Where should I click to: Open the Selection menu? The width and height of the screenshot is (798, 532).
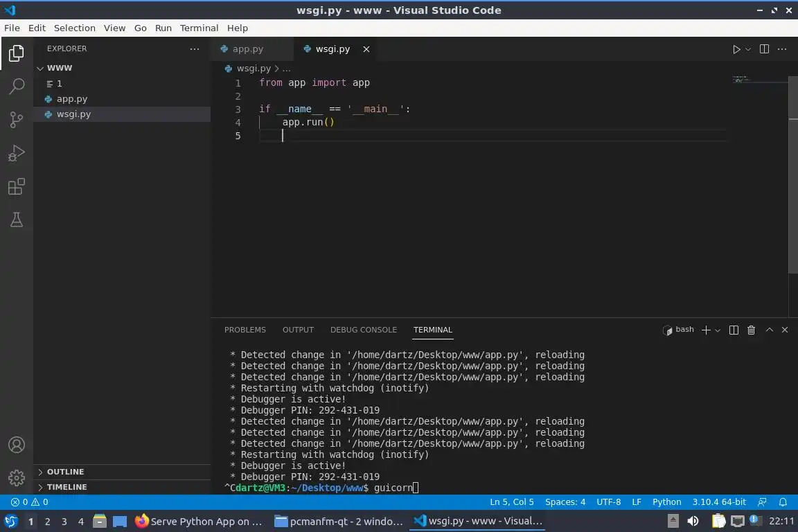tap(74, 28)
